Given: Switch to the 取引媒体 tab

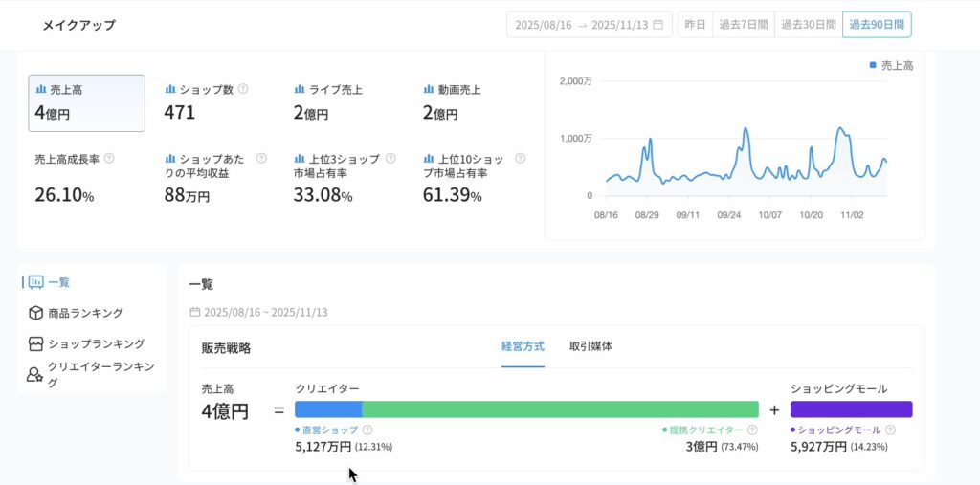Looking at the screenshot, I should point(590,346).
